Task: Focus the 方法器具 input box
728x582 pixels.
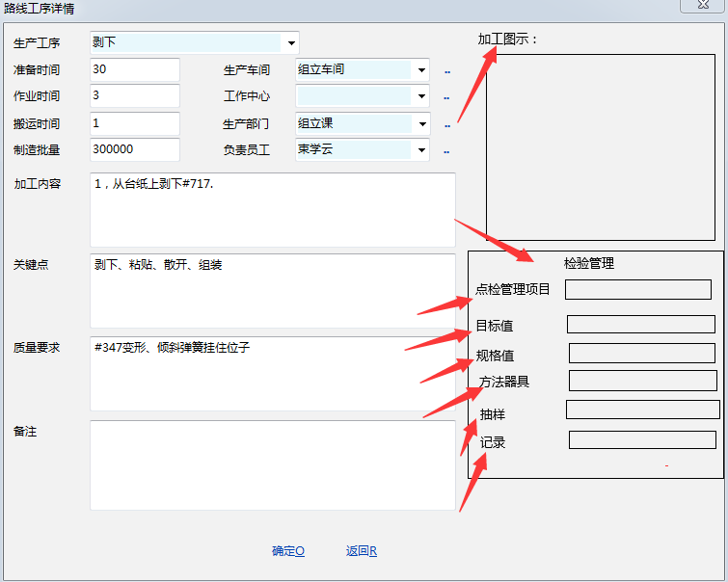Action: (642, 381)
